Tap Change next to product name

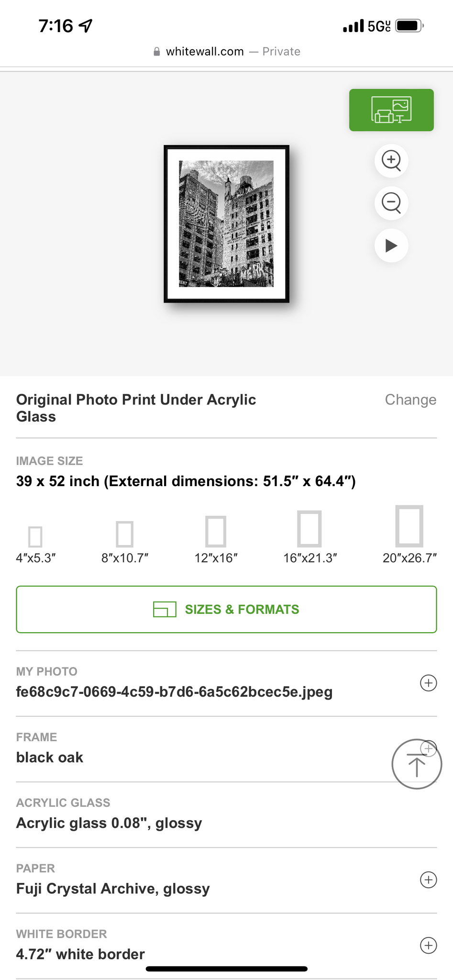[x=410, y=400]
